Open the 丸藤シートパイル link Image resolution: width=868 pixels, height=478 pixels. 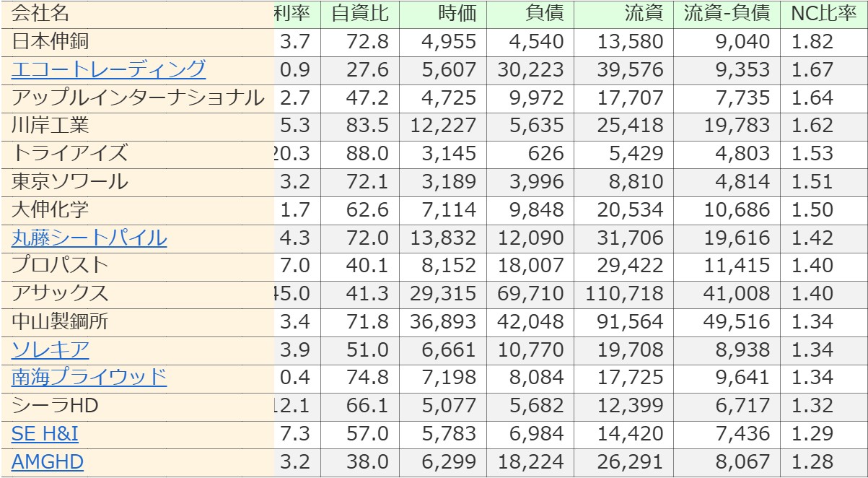point(89,238)
